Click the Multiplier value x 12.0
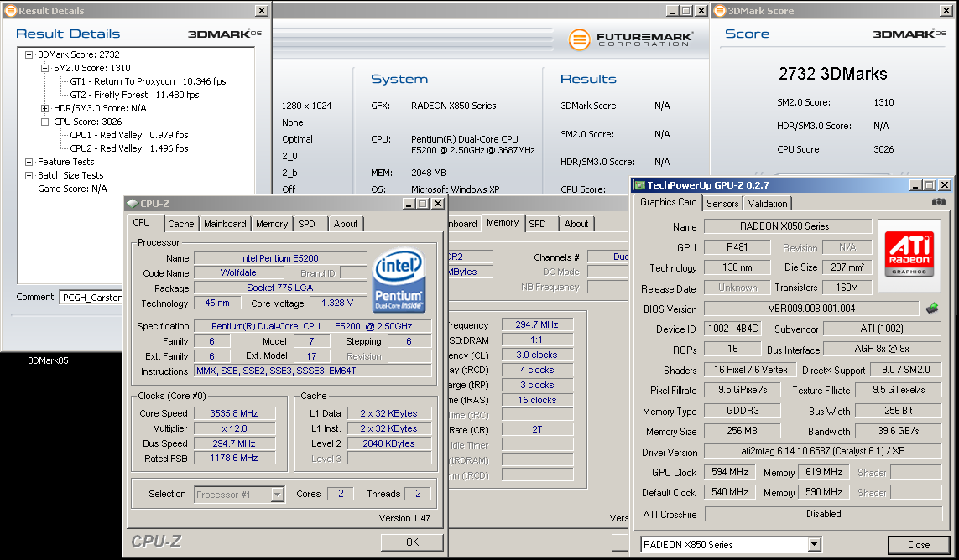This screenshot has height=560, width=959. coord(234,428)
